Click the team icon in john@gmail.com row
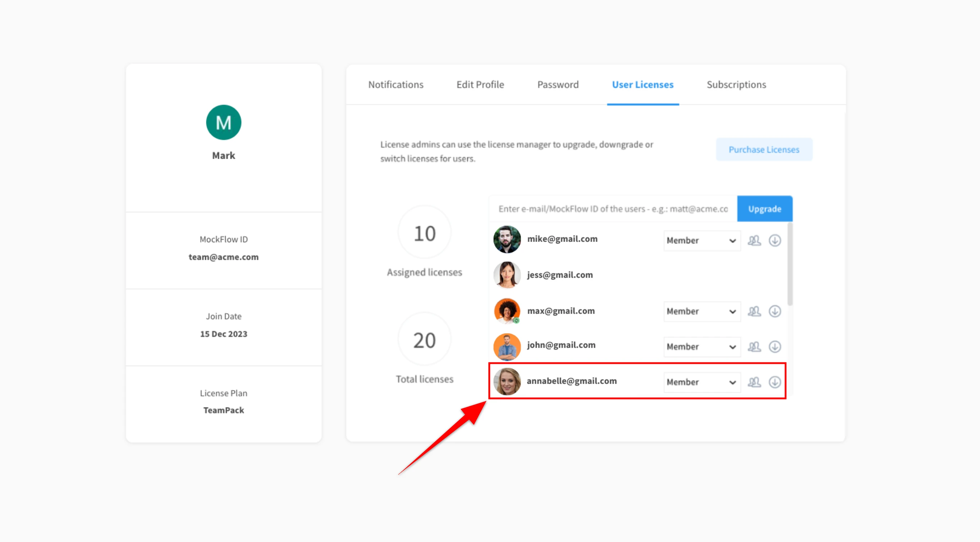Image resolution: width=980 pixels, height=542 pixels. click(x=754, y=347)
